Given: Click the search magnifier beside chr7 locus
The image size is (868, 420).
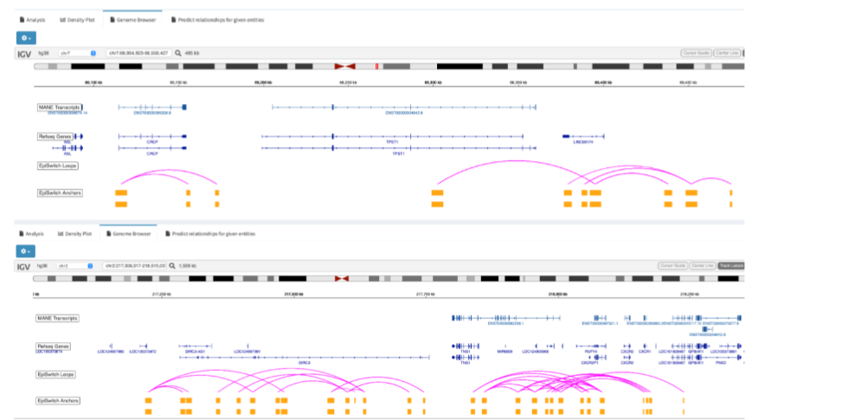Looking at the screenshot, I should click(x=177, y=53).
